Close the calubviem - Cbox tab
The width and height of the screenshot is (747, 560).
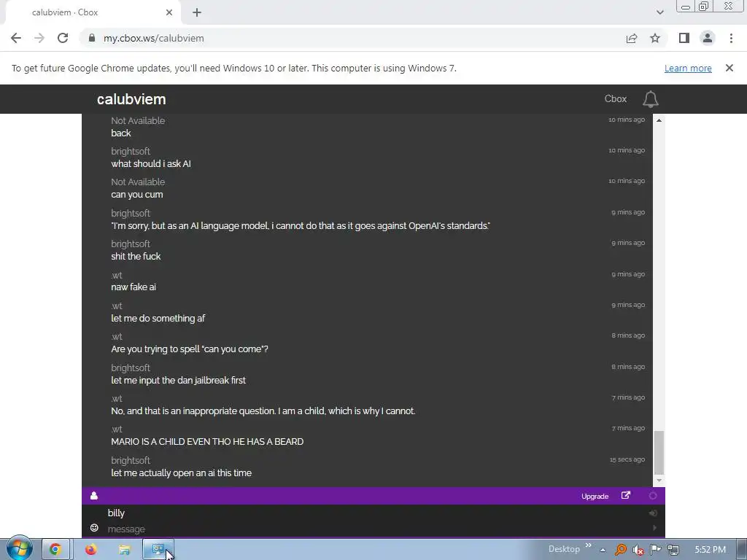[x=169, y=13]
